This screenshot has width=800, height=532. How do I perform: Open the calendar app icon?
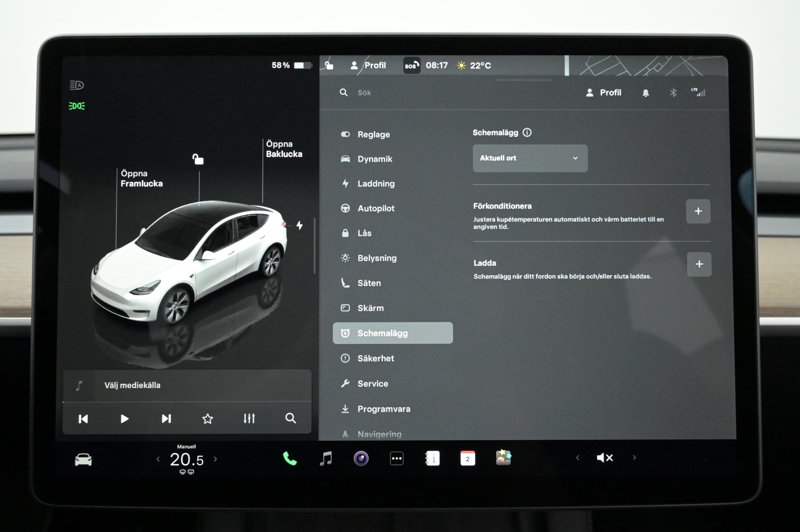[x=468, y=458]
